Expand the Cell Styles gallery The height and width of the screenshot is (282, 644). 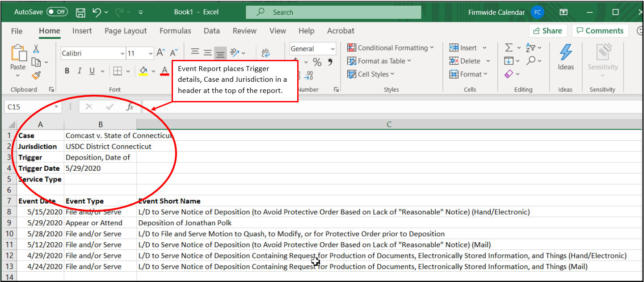(x=371, y=74)
